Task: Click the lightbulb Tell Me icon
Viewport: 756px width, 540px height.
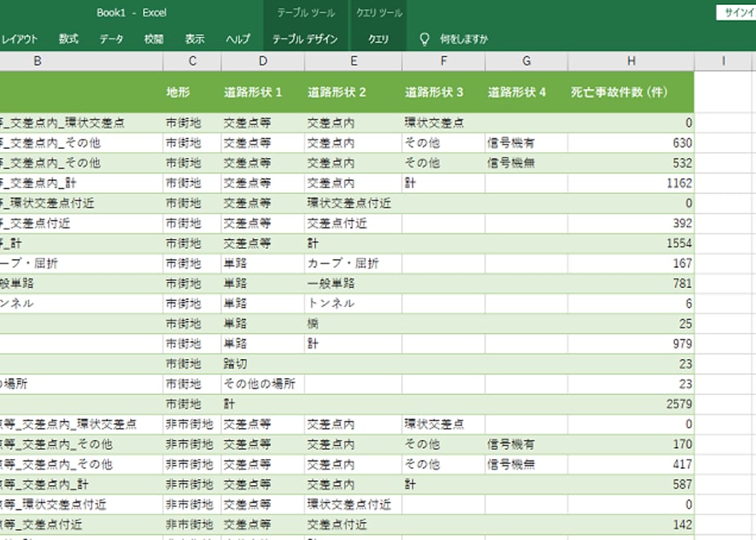Action: point(425,39)
